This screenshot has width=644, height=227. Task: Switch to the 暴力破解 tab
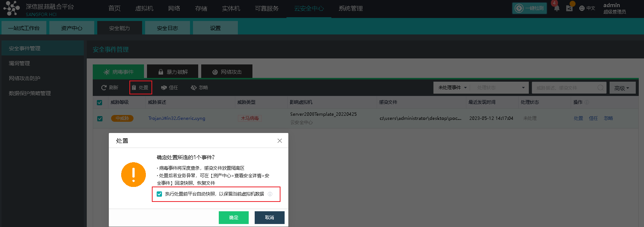(173, 72)
